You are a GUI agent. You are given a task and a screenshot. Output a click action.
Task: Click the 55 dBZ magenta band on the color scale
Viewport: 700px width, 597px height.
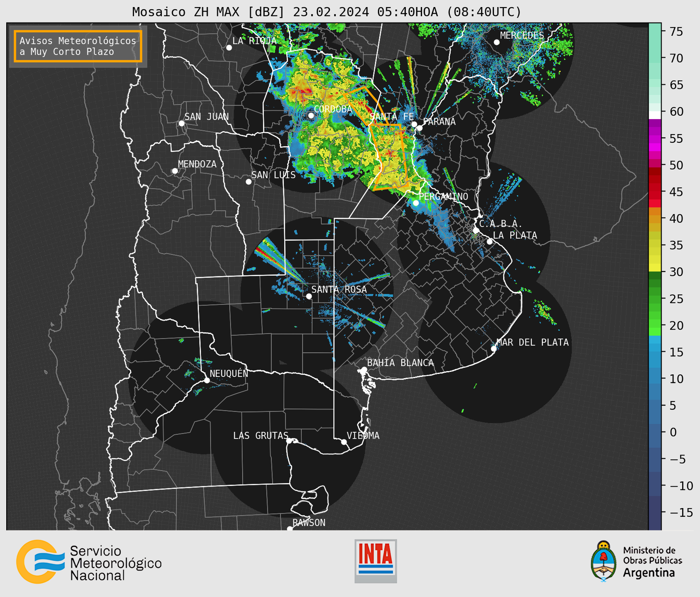click(x=655, y=138)
